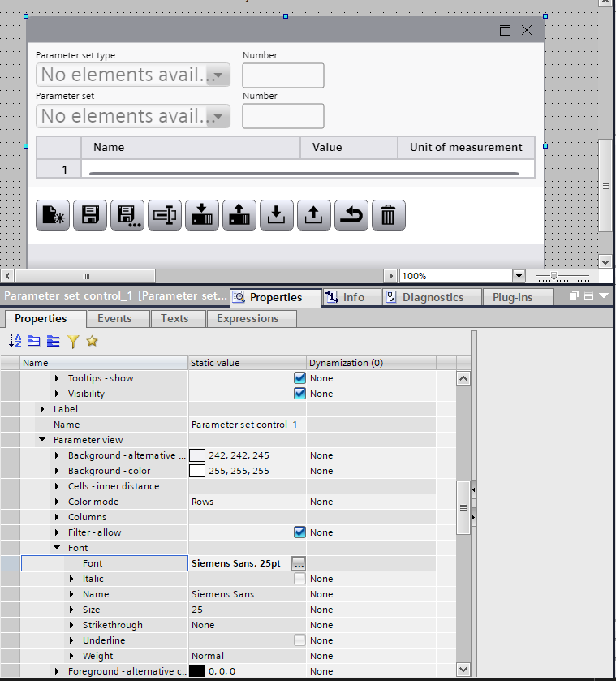Switch to the Events tab
Viewport: 616px width, 681px height.
tap(114, 318)
